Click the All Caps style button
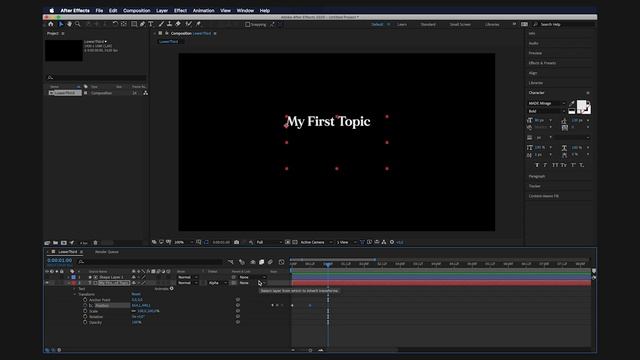This screenshot has width=640, height=360. point(555,165)
